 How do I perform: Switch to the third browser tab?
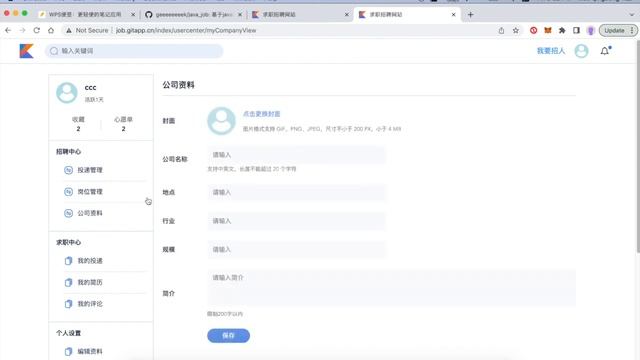tap(300, 14)
